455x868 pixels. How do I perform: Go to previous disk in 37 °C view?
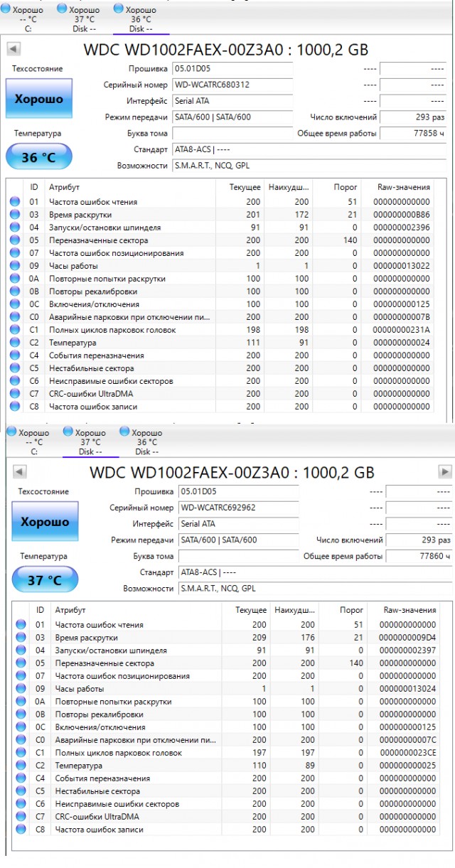pos(20,472)
